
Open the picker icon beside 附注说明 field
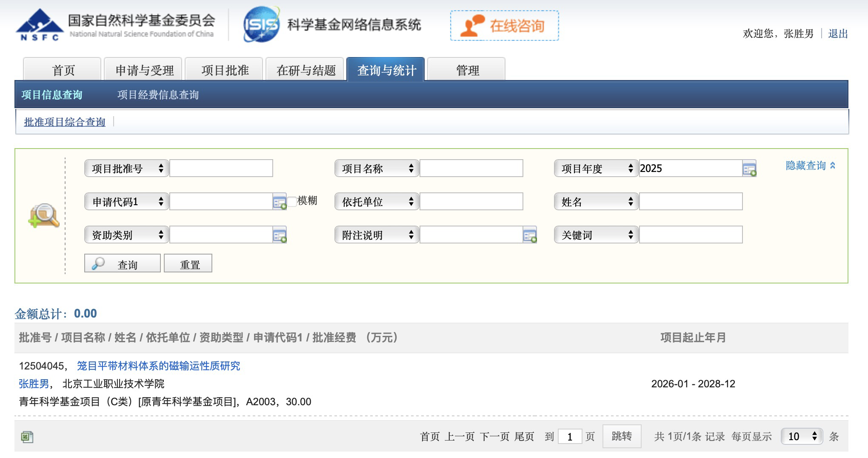point(530,235)
